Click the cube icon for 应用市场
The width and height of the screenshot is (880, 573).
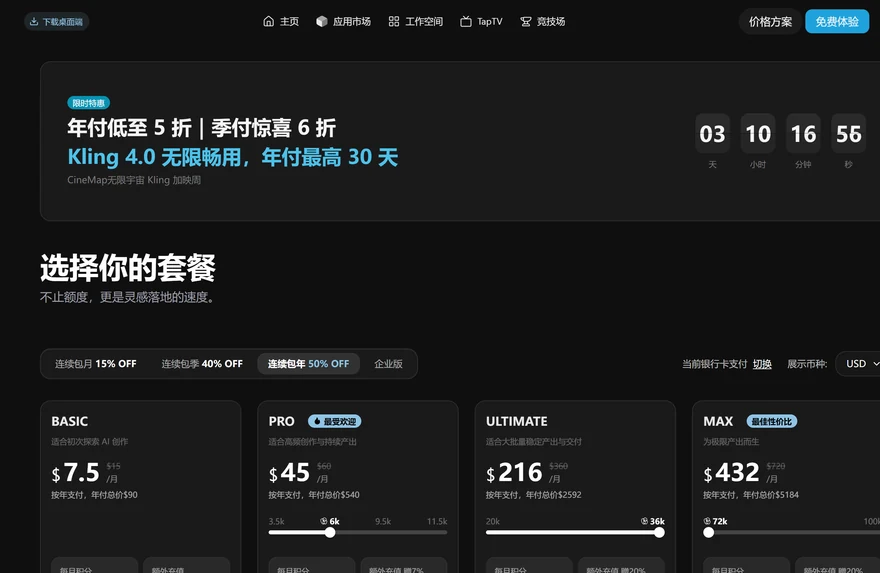[322, 21]
